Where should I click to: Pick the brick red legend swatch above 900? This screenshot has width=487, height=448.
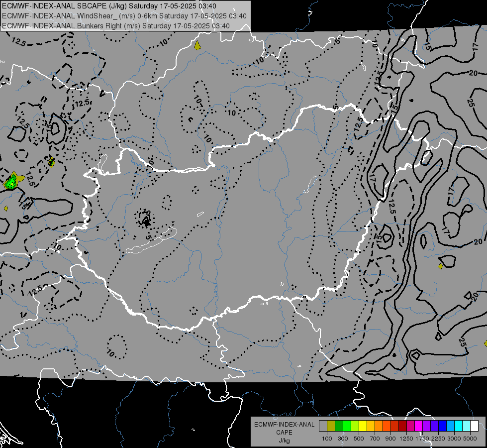(395, 426)
